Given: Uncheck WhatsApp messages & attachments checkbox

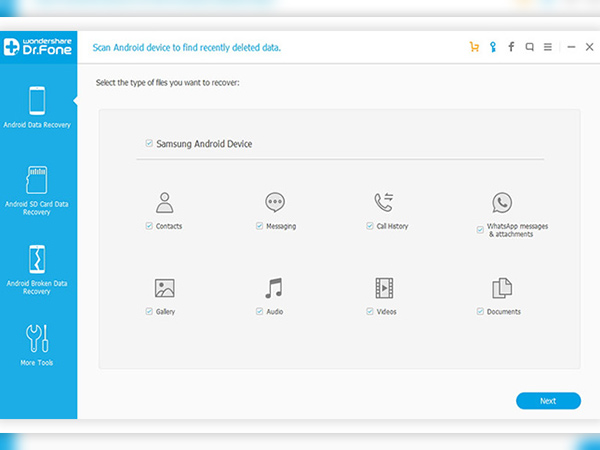Looking at the screenshot, I should tap(480, 230).
